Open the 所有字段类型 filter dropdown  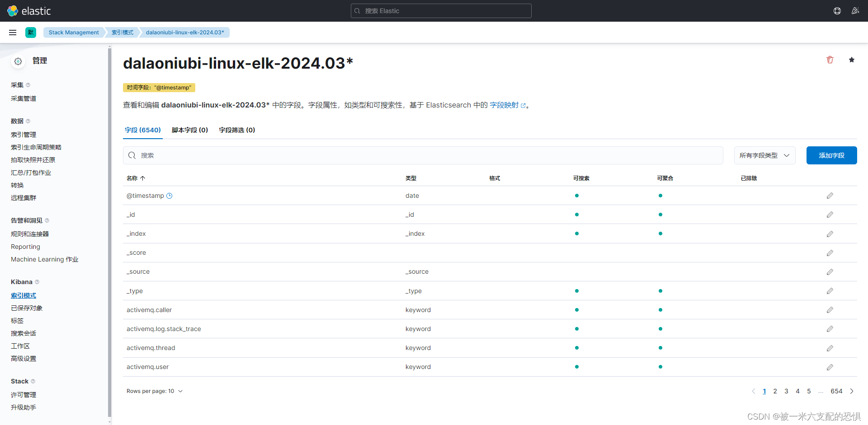click(765, 155)
